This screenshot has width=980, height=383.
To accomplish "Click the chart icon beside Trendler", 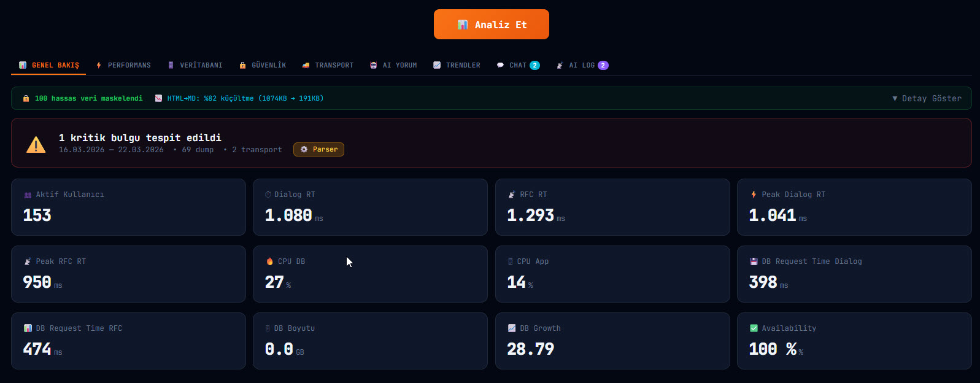I will point(437,65).
